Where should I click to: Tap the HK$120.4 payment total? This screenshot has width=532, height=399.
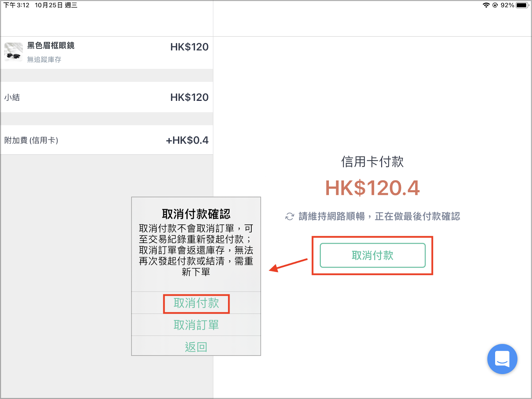click(x=372, y=188)
